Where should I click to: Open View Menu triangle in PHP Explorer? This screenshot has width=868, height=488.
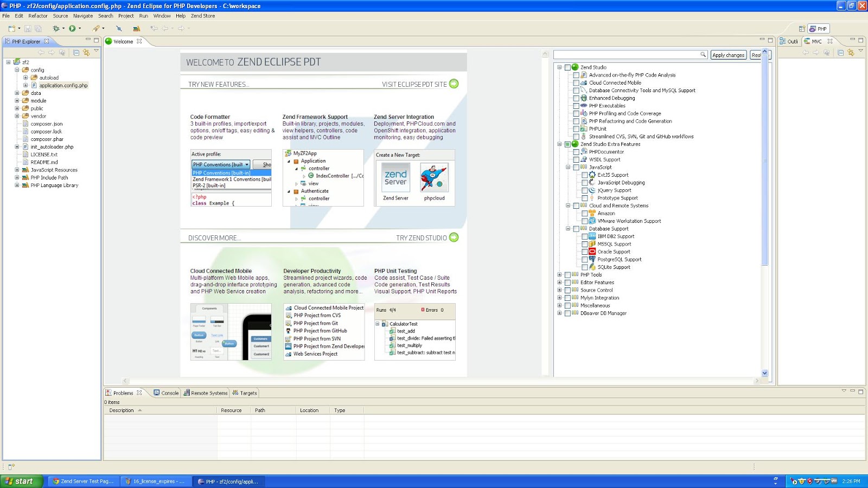(x=96, y=51)
